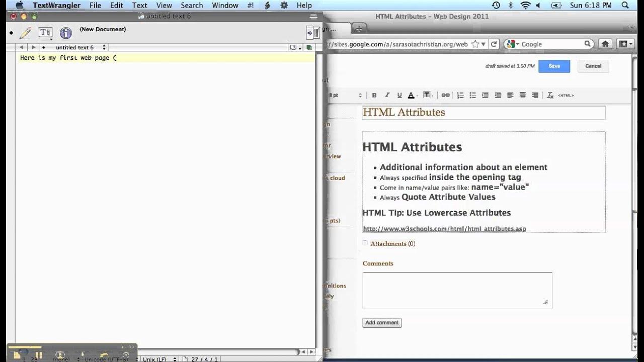Screen dimensions: 644x362
Task: Open the #! shebang menu
Action: [250, 5]
